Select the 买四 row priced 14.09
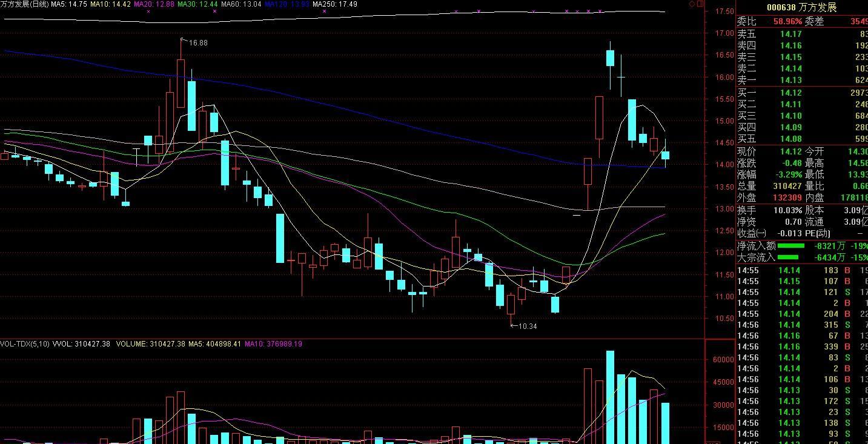The height and width of the screenshot is (444, 868). click(x=802, y=127)
